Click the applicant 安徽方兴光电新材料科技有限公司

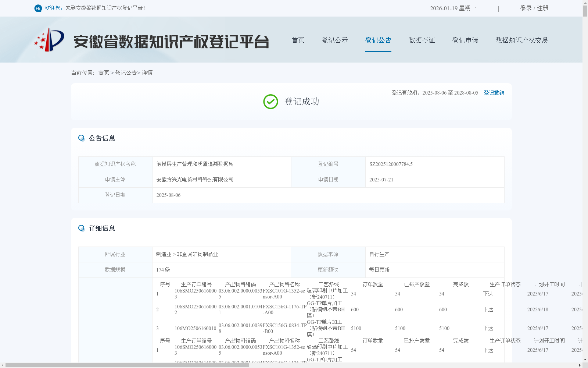195,180
